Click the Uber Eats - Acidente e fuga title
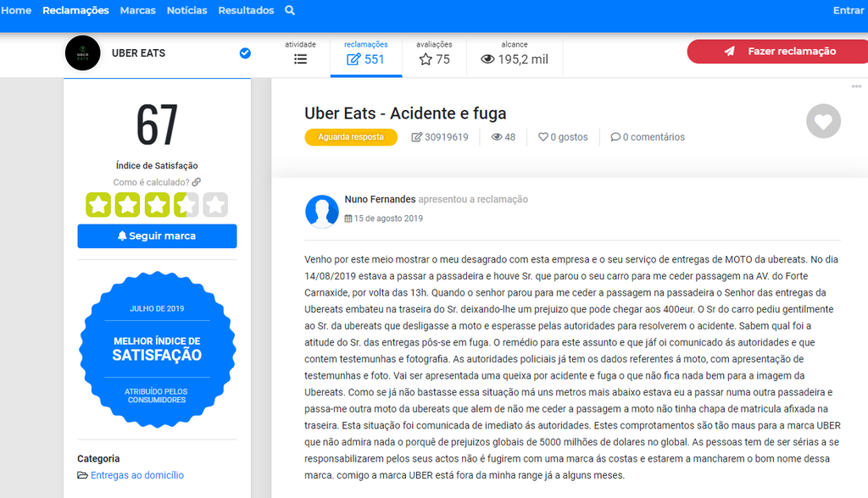Viewport: 868px width, 498px height. click(x=405, y=113)
